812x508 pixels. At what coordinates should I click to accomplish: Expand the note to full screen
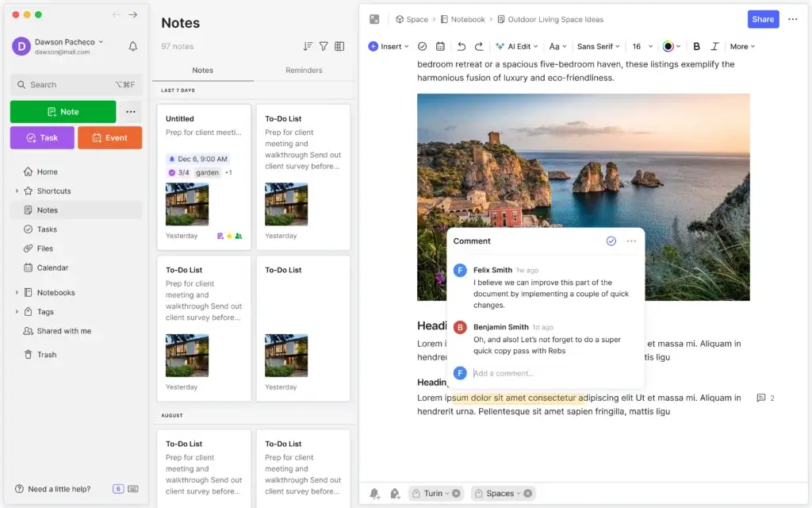[374, 19]
